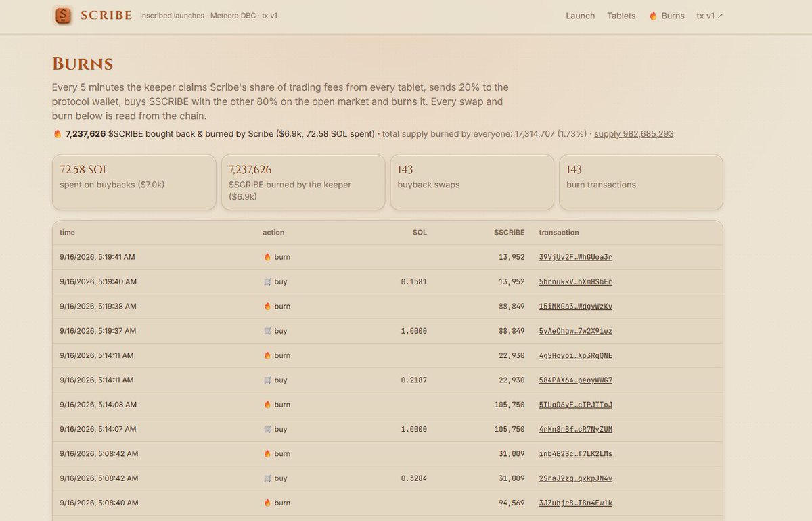The height and width of the screenshot is (521, 812).
Task: View transaction starting with 4gSHoyoi
Action: click(x=576, y=355)
